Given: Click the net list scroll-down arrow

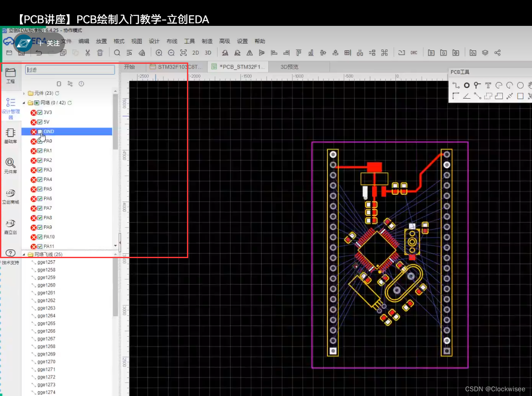Looking at the screenshot, I should click(115, 246).
